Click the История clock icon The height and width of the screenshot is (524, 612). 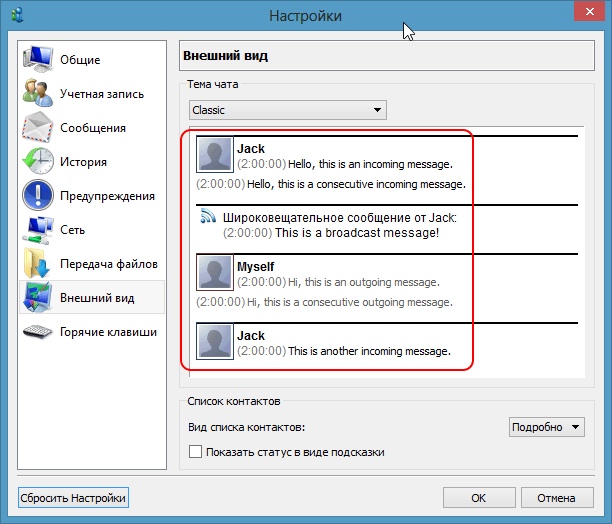(38, 162)
